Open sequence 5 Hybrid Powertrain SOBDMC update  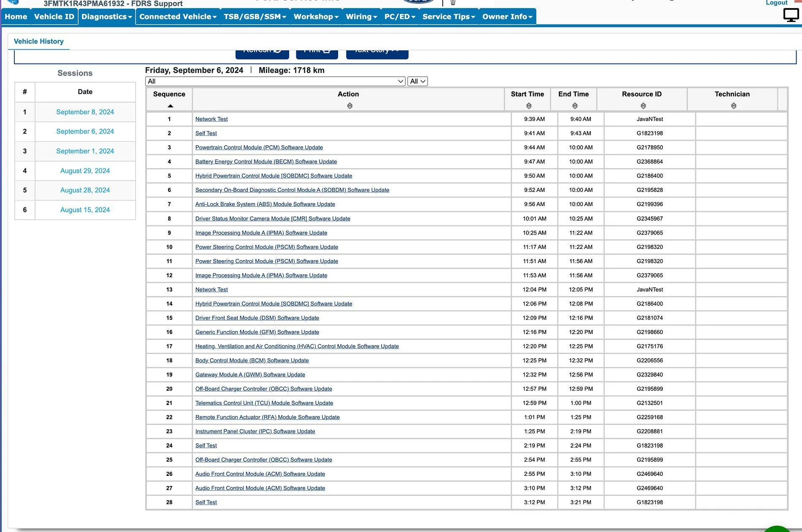tap(274, 176)
